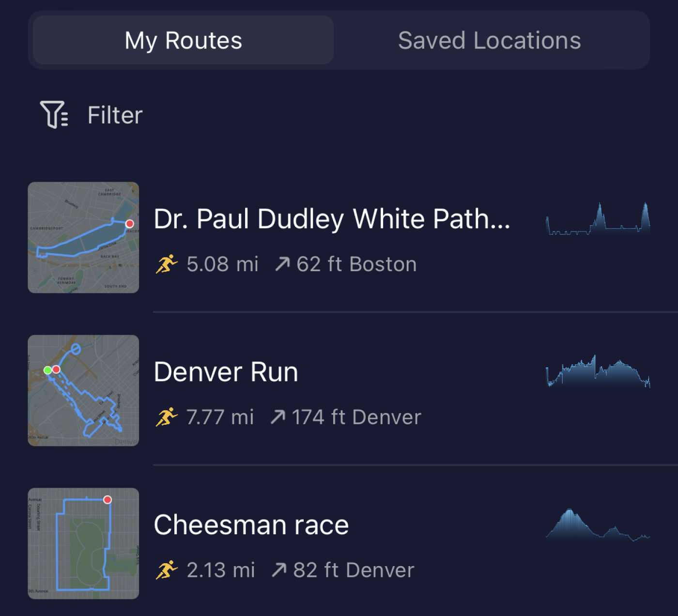
Task: Open the Dr. Paul Dudley White Path map thumbnail
Action: pos(83,237)
